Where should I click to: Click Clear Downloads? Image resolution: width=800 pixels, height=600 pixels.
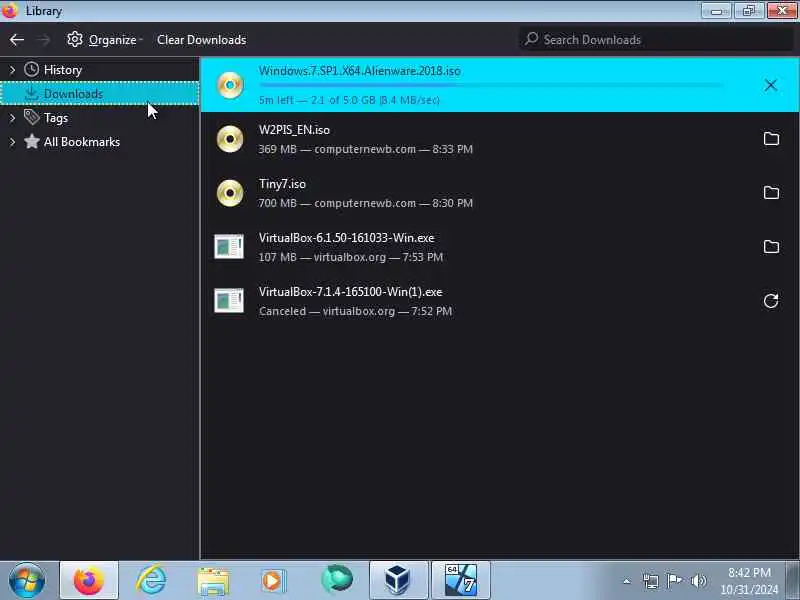pos(202,40)
